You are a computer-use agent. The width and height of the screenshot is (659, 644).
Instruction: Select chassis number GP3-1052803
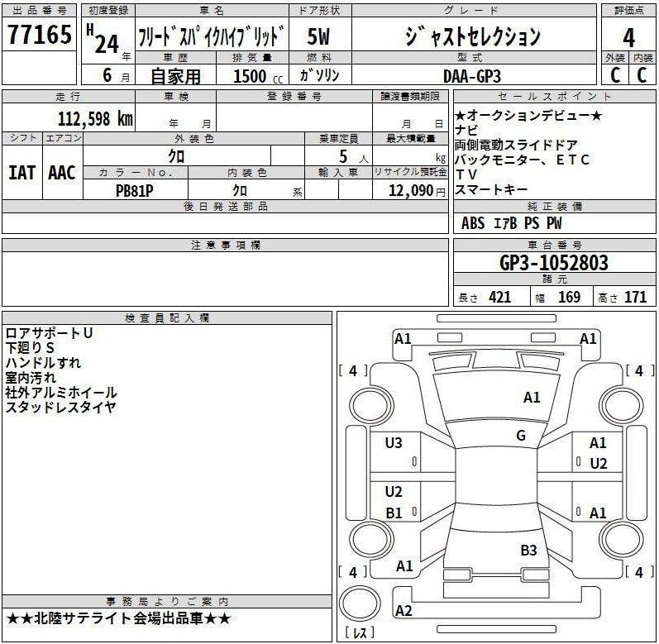click(x=554, y=263)
